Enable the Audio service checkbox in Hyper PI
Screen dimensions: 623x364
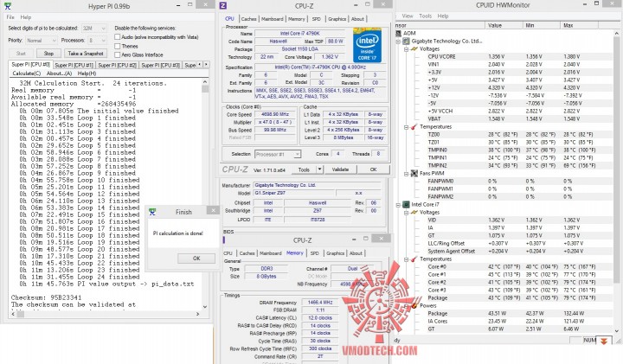[x=117, y=37]
